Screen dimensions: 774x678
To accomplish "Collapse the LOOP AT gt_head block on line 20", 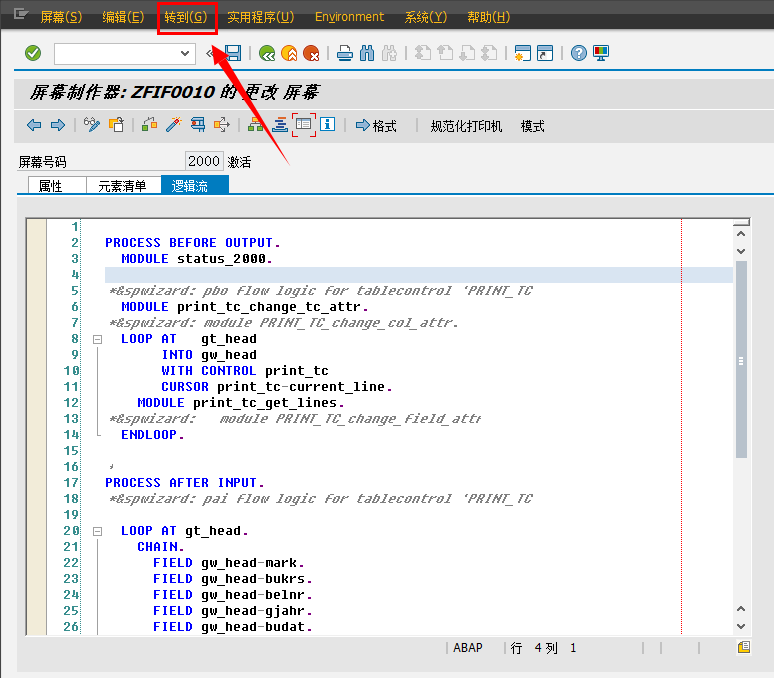I will (98, 531).
